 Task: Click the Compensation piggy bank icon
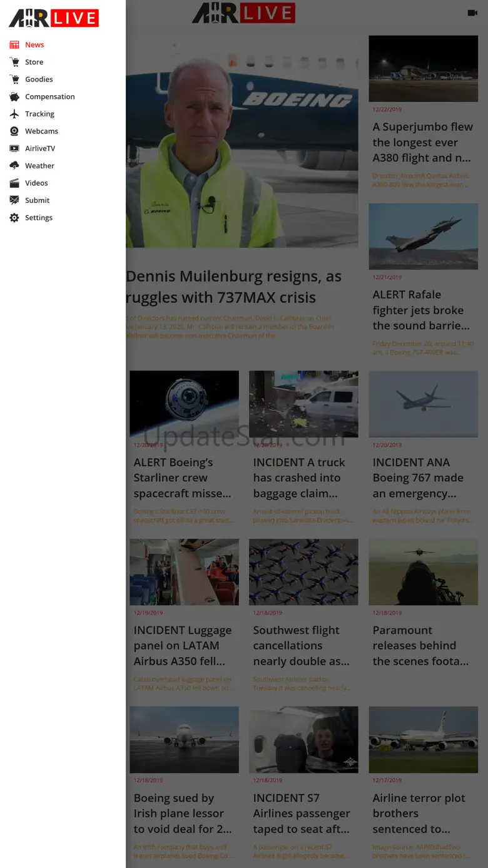tap(14, 96)
